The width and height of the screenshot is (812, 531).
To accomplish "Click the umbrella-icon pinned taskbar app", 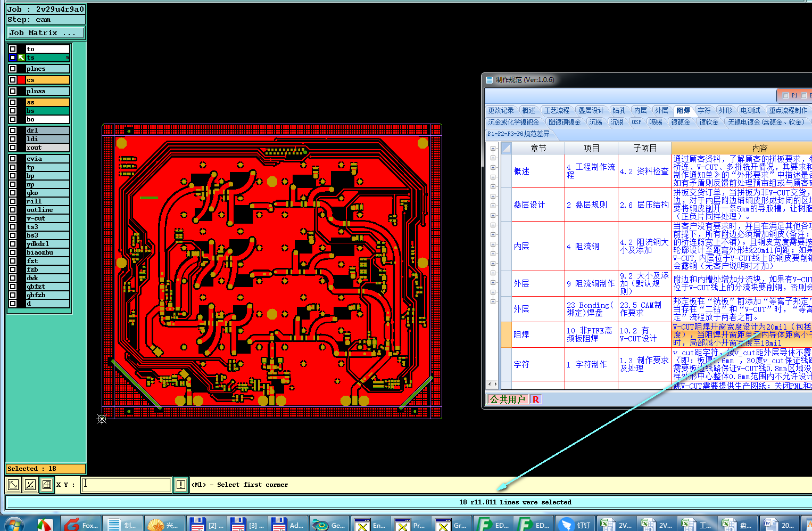I will coord(45,525).
